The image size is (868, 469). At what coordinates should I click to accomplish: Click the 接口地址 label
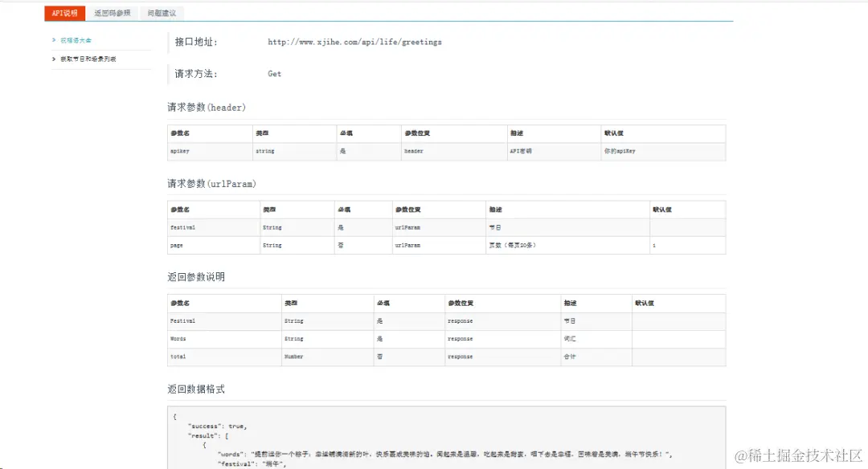(x=196, y=42)
